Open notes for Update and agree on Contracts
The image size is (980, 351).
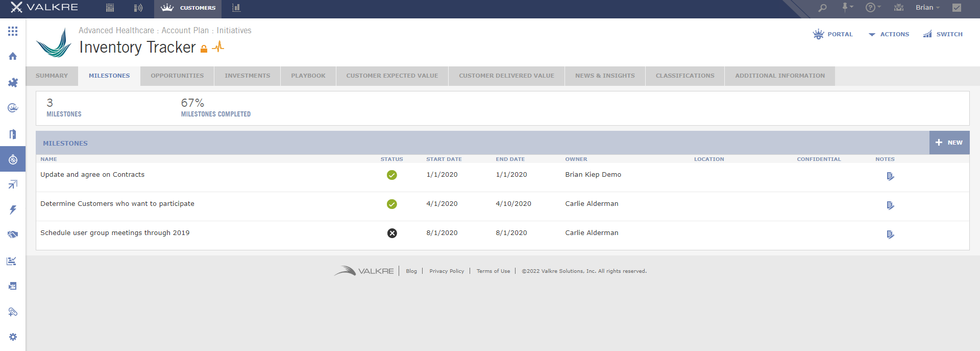pos(890,176)
